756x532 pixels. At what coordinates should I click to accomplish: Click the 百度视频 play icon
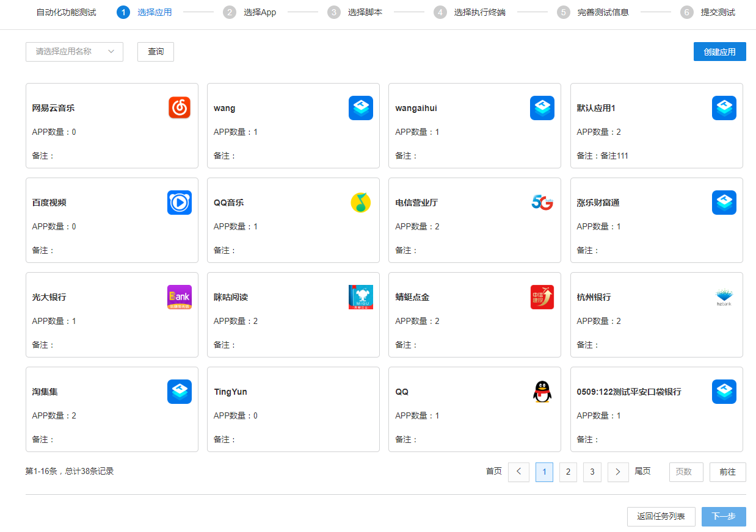tap(180, 203)
